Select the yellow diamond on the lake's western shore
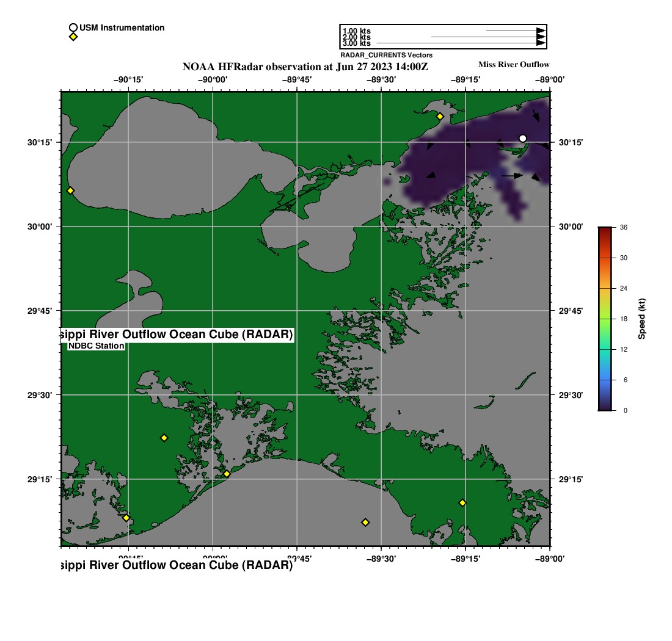 click(70, 190)
